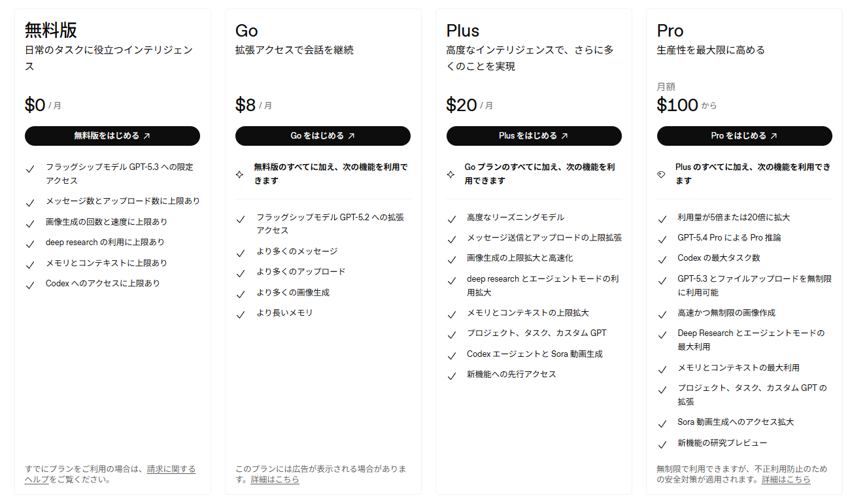The width and height of the screenshot is (852, 504).
Task: Click the Codex エージェントと Sora 動画生成 item
Action: click(534, 354)
